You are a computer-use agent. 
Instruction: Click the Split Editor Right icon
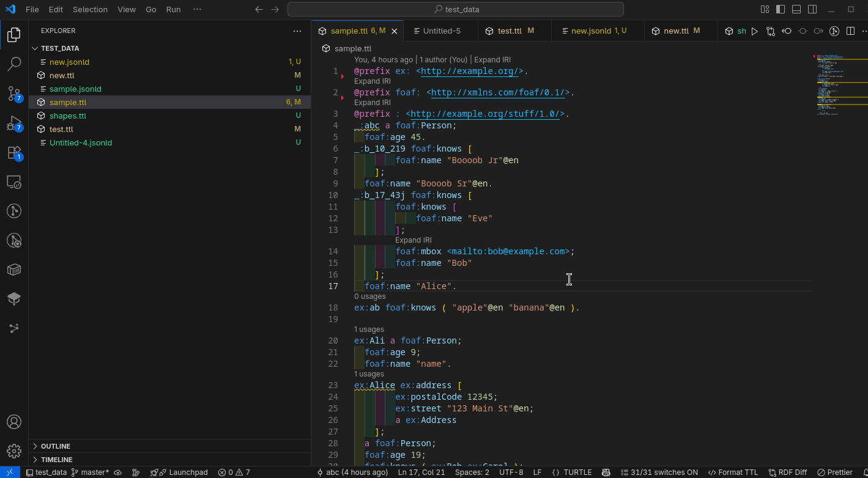point(850,31)
